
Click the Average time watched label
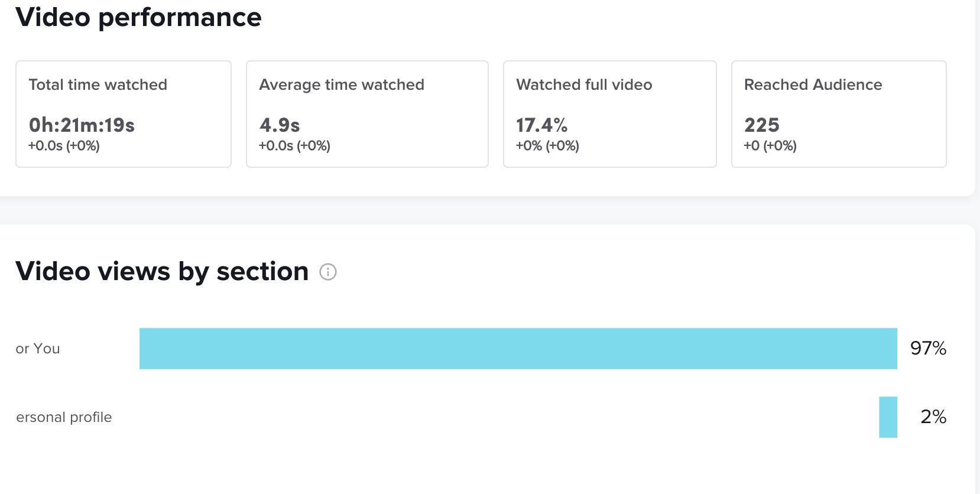click(x=342, y=84)
